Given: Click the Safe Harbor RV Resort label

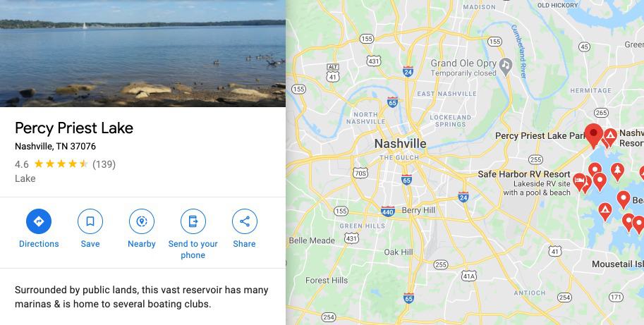Looking at the screenshot, I should 524,174.
